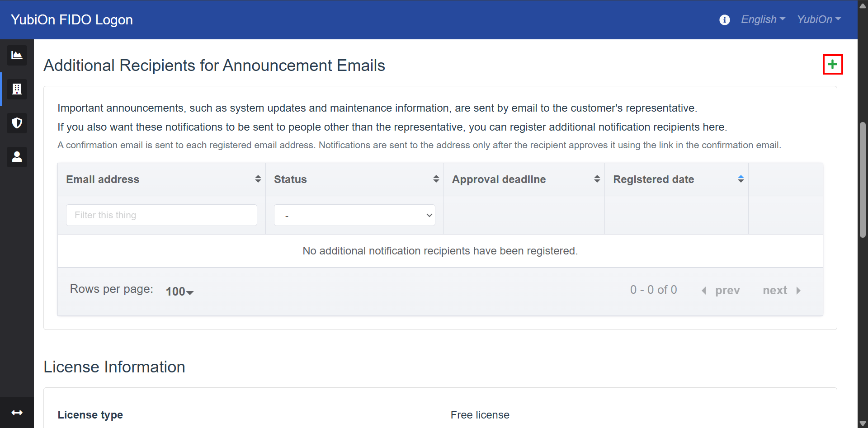This screenshot has width=868, height=428.
Task: Open the user account sidebar icon
Action: [x=17, y=157]
